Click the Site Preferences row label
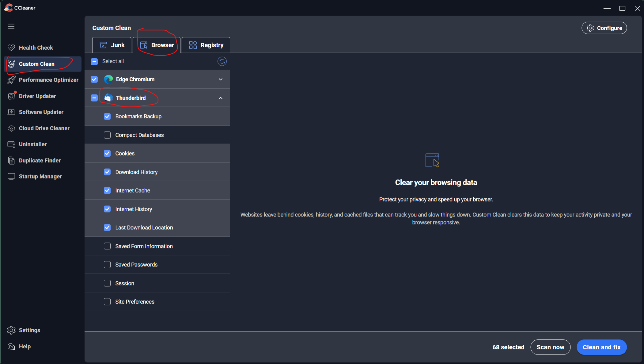This screenshot has width=644, height=364. [x=135, y=302]
